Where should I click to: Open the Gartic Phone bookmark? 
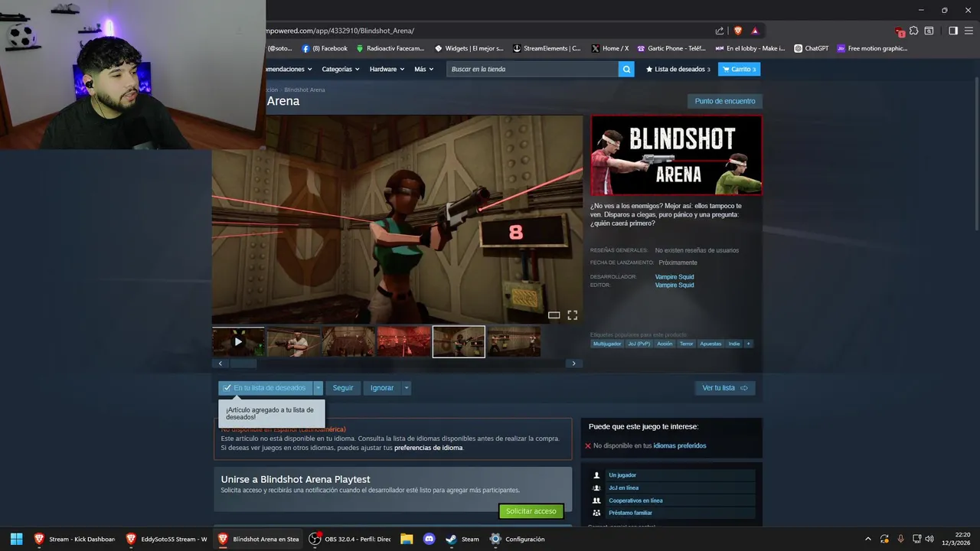coord(671,48)
